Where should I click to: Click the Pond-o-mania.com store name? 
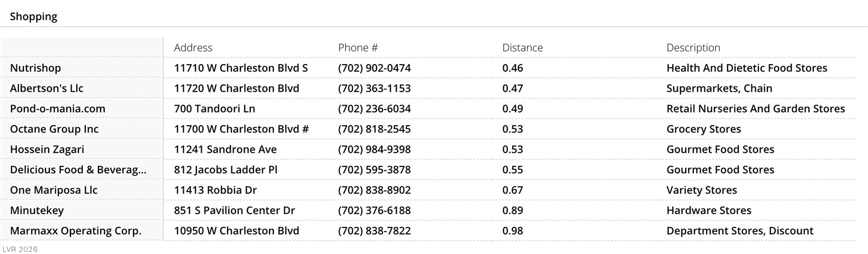pos(57,109)
